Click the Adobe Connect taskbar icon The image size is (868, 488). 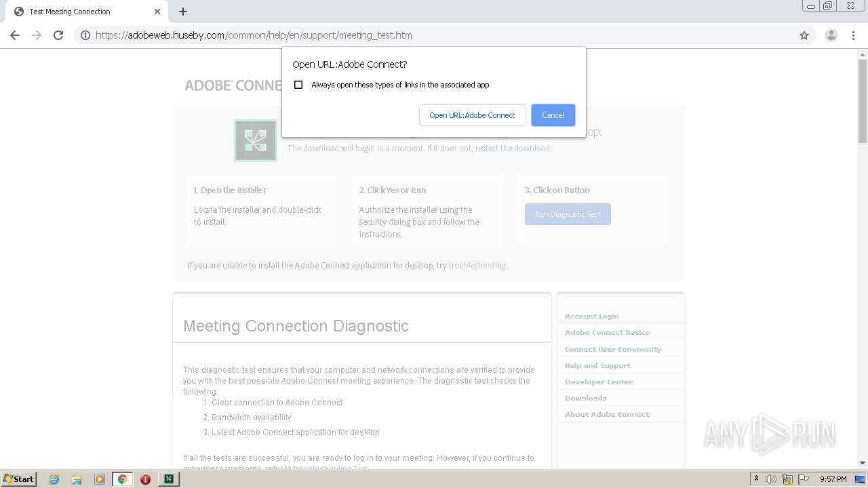coord(168,479)
